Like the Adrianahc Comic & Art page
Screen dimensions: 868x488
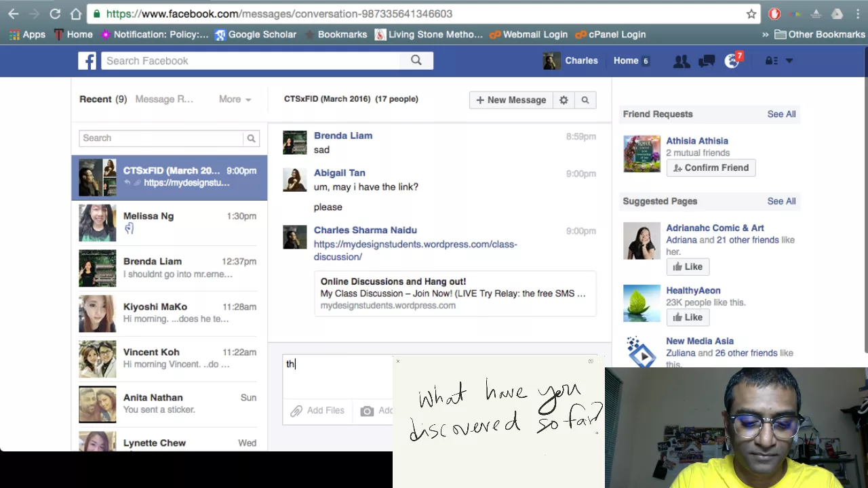coord(688,266)
